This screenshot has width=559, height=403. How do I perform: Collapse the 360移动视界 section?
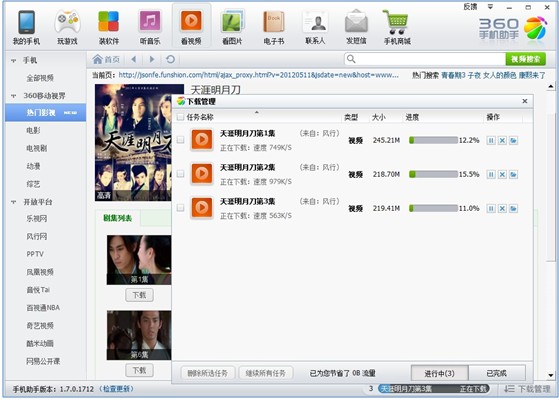[14, 96]
